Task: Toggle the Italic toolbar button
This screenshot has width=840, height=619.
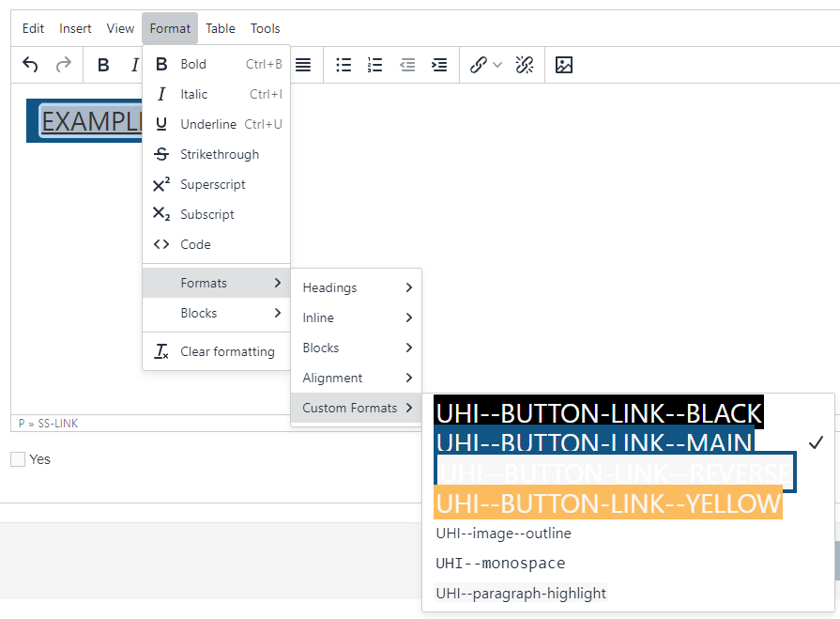Action: tap(134, 65)
